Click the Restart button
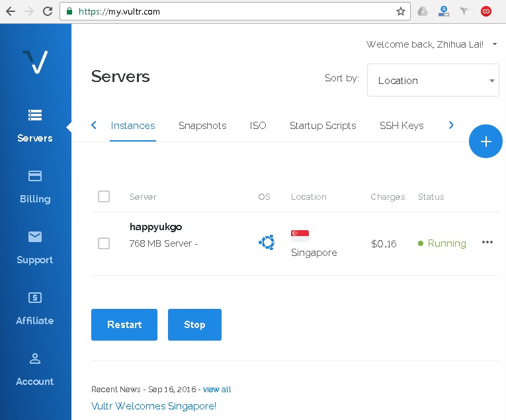The width and height of the screenshot is (506, 420). click(124, 325)
